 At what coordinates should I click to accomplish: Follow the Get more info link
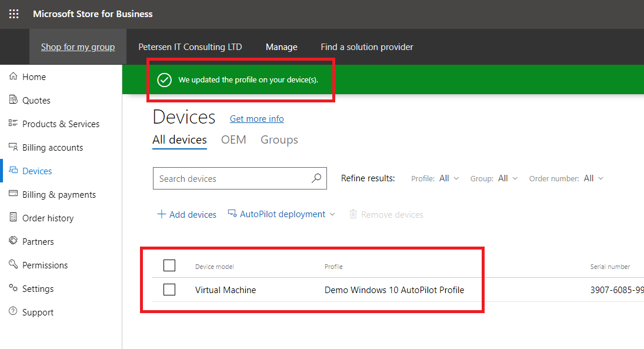[256, 119]
